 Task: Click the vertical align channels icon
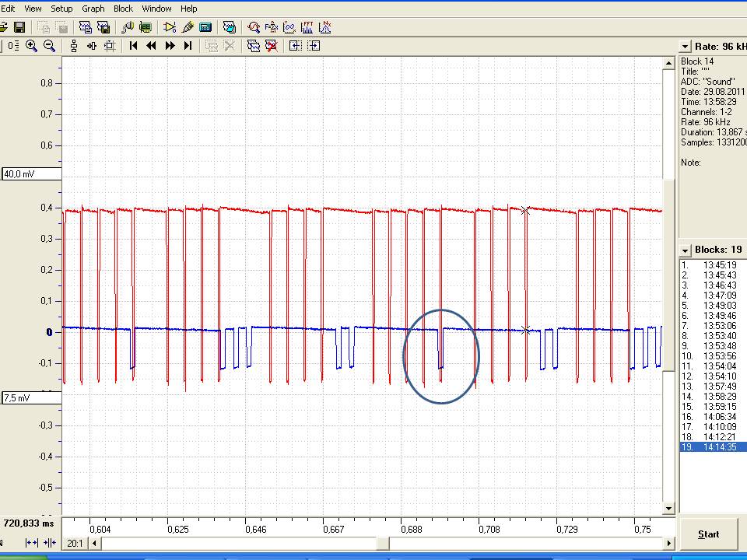click(73, 46)
